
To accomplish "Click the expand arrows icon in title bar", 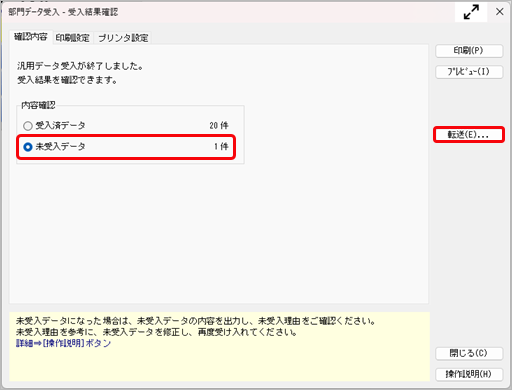I will [x=471, y=12].
